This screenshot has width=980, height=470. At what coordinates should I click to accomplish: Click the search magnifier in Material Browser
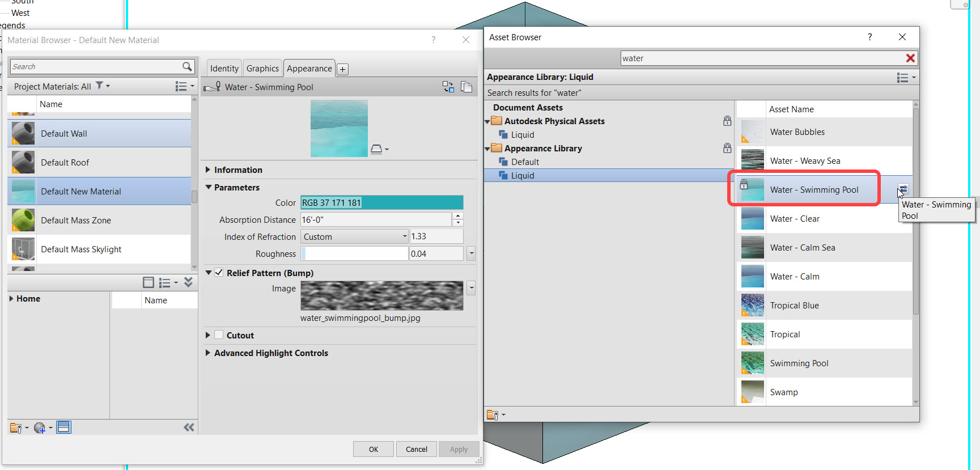pos(187,66)
